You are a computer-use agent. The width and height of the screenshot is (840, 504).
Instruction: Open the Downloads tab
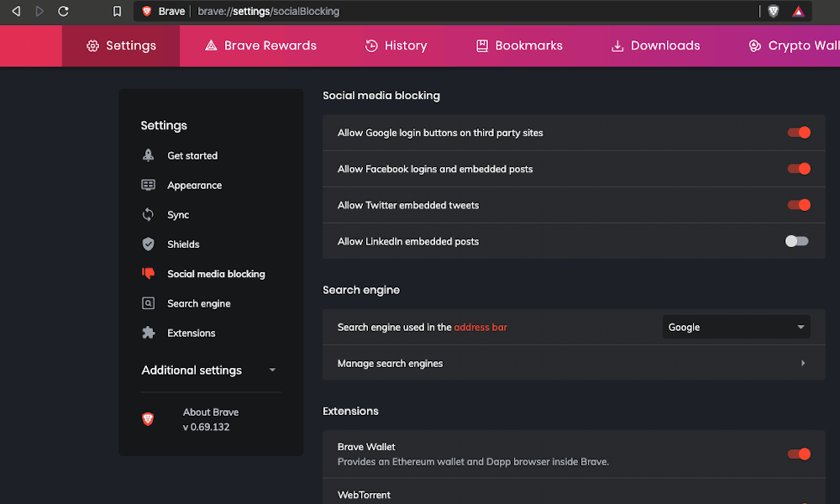tap(655, 46)
